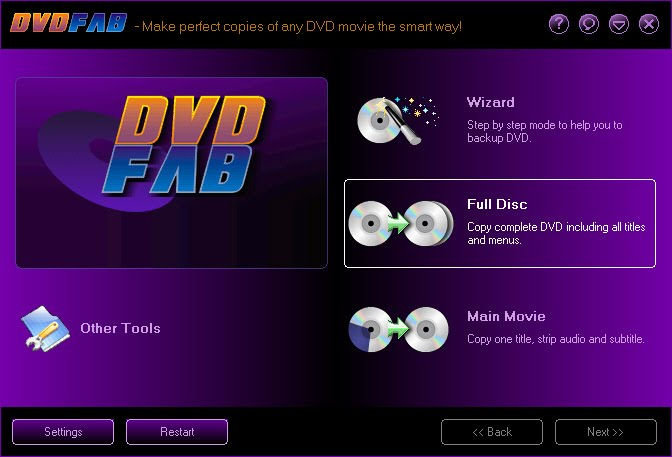The width and height of the screenshot is (672, 457).
Task: Click the DVDFab logo in title bar
Action: tap(69, 23)
